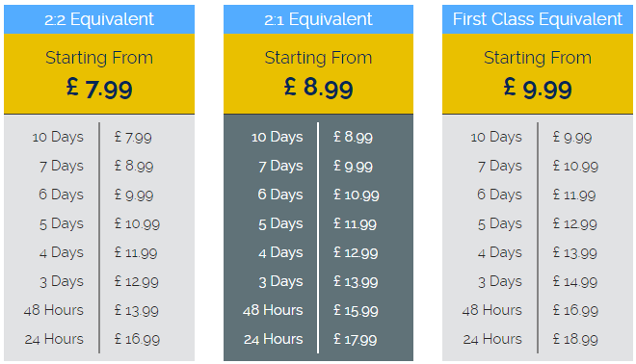Choose 48 Hours at £ 15.99

(x=273, y=310)
